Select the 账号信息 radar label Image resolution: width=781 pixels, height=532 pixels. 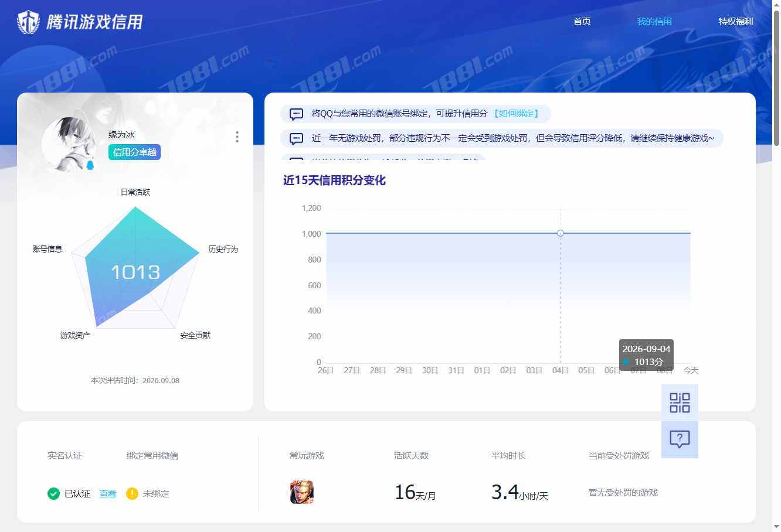pyautogui.click(x=47, y=249)
